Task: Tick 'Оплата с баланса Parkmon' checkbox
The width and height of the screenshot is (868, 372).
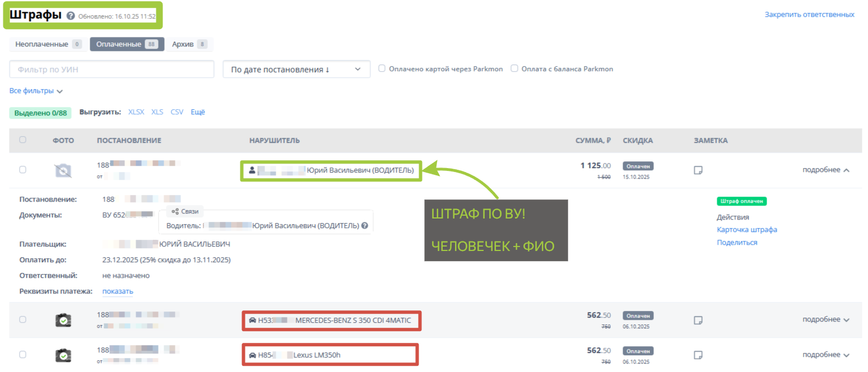Action: [514, 68]
